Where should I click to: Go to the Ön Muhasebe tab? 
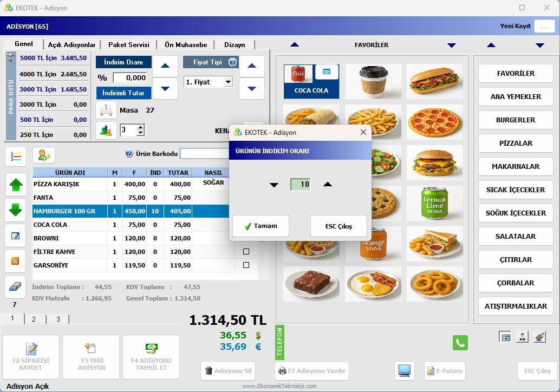point(186,45)
